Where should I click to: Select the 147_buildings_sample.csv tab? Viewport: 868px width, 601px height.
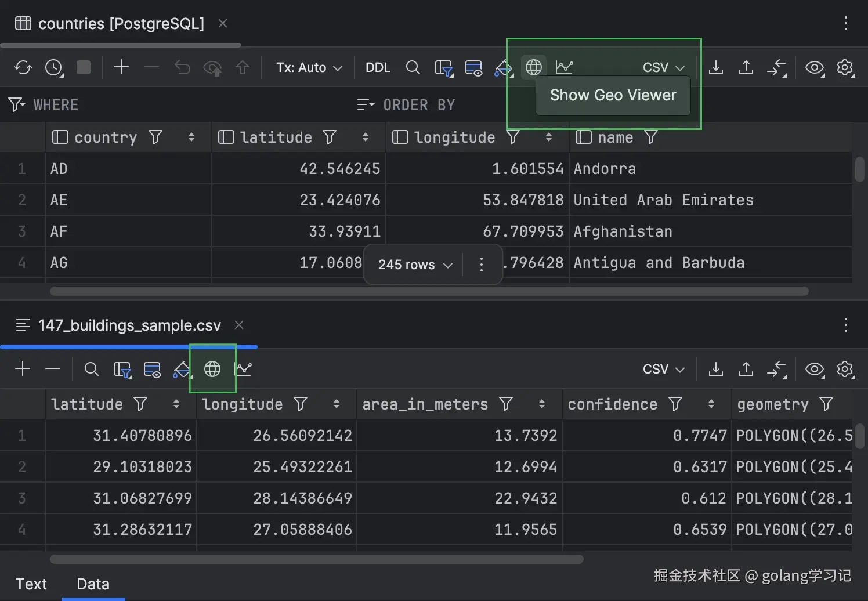129,325
